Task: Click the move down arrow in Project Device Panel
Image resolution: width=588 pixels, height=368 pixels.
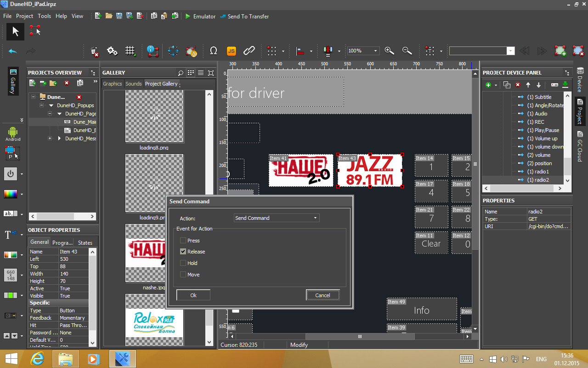Action: [539, 85]
